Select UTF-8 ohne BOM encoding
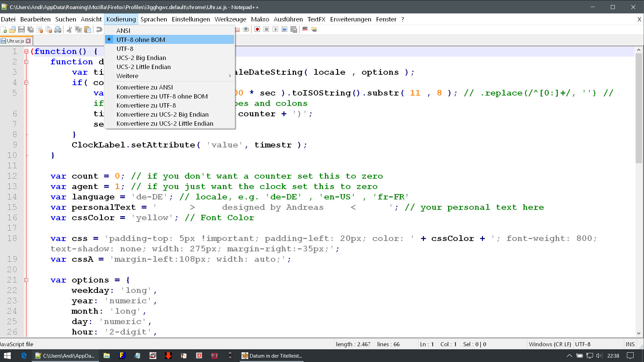This screenshot has height=362, width=644. point(141,40)
